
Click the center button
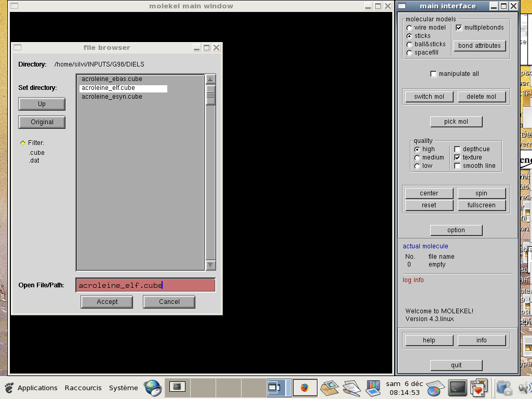(x=429, y=193)
